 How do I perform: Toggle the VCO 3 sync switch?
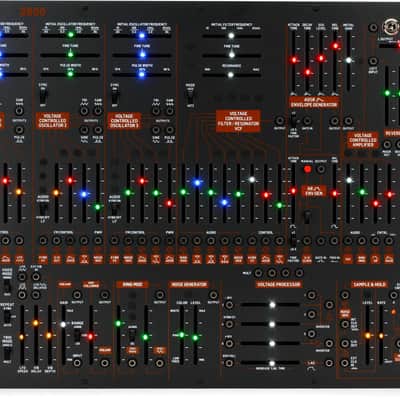[x=115, y=96]
